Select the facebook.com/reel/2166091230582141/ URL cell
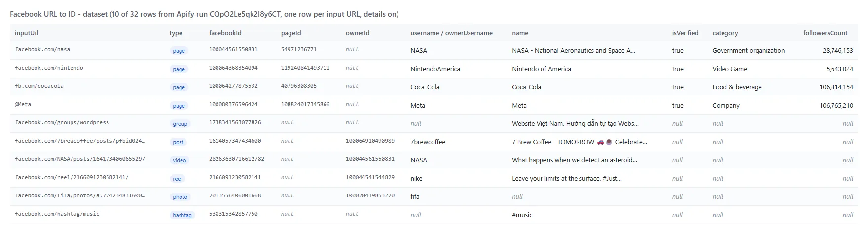This screenshot has height=233, width=868. (72, 178)
